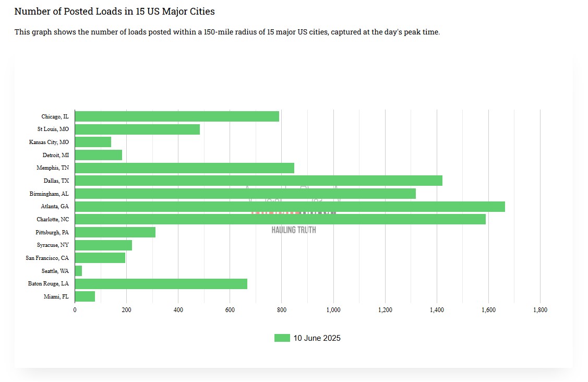Select the Baton Rouge, LA bar

point(161,284)
